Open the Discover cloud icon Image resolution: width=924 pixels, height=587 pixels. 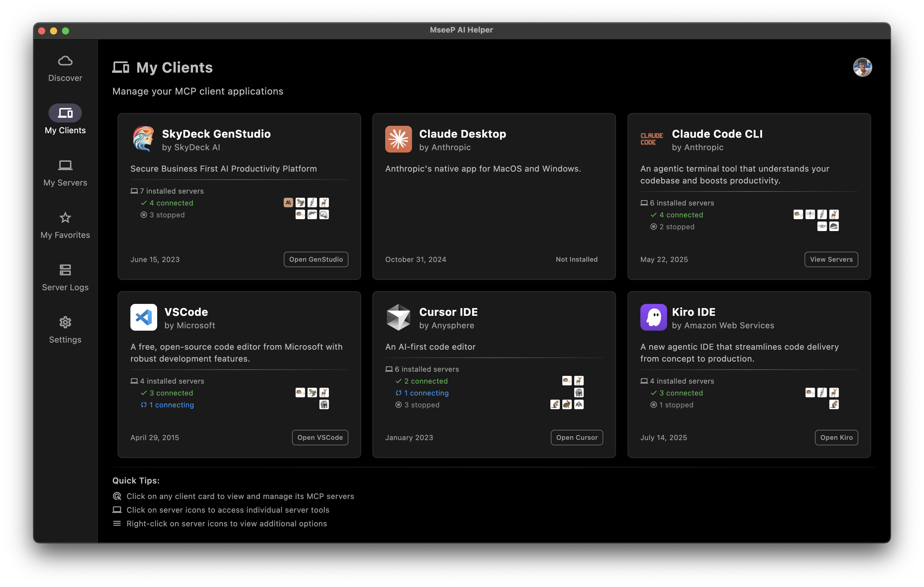[x=65, y=61]
